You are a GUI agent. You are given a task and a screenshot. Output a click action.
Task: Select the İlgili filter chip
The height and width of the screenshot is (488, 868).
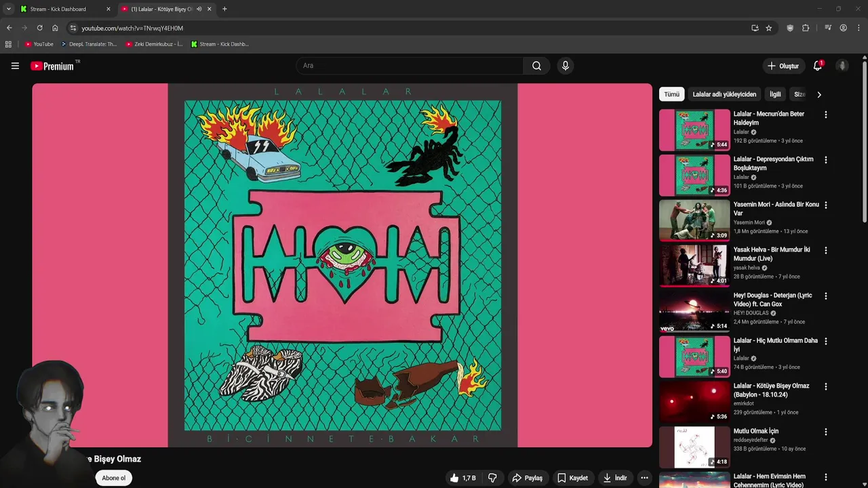pyautogui.click(x=775, y=94)
